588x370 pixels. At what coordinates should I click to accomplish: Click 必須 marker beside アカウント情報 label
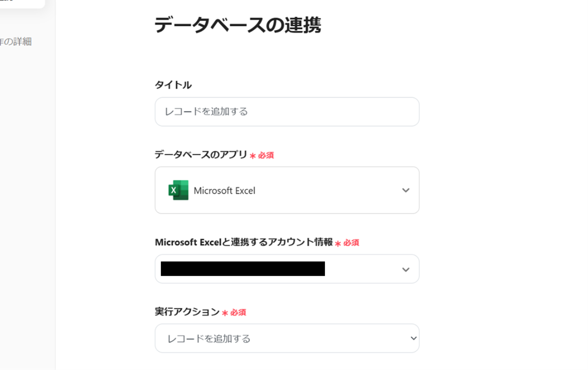[x=351, y=243]
